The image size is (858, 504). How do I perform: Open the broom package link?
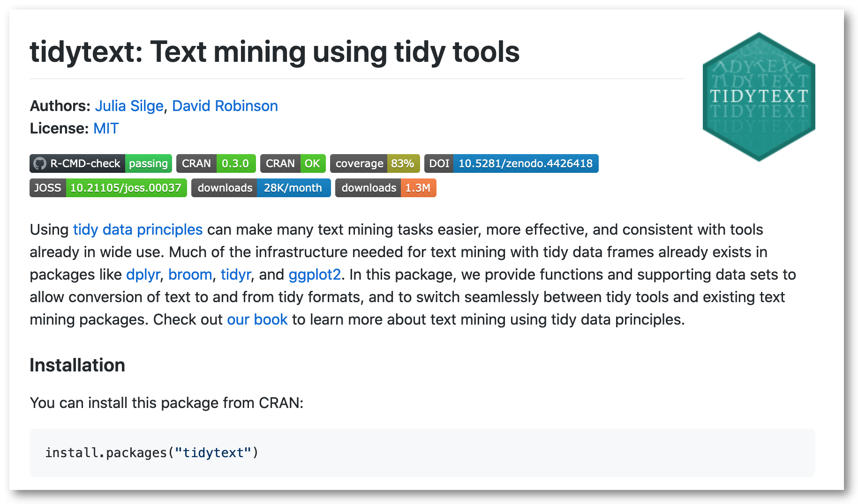point(190,274)
